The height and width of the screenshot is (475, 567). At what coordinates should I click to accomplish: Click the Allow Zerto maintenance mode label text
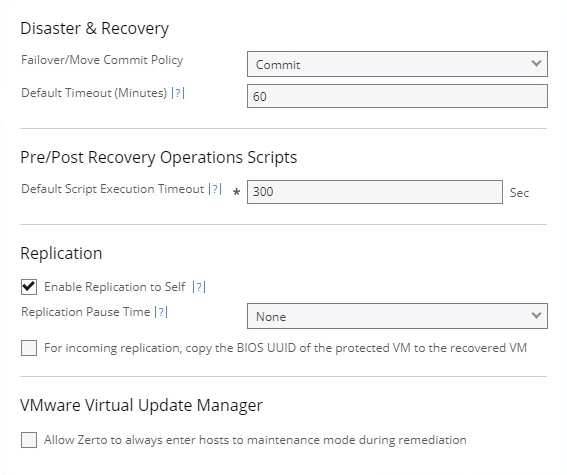(255, 440)
